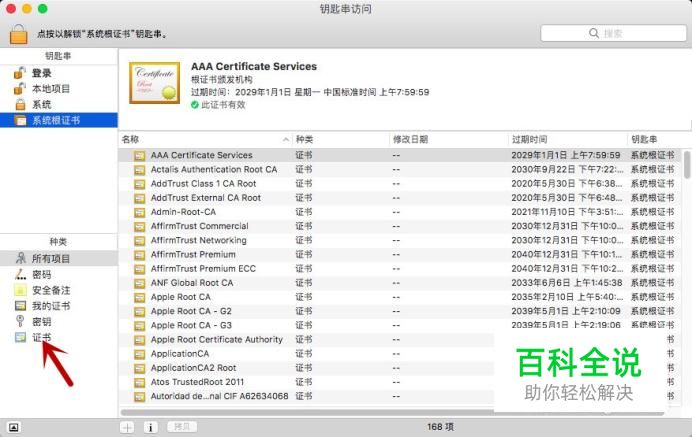
Task: Select AffirmTrust Premium ECC certificate icon
Action: pos(139,269)
